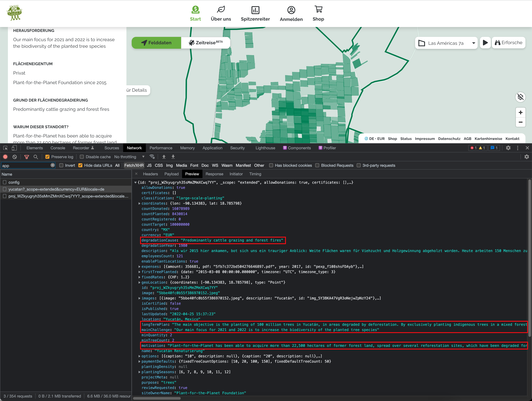This screenshot has height=401, width=532.
Task: Show the error count badge
Action: (474, 148)
